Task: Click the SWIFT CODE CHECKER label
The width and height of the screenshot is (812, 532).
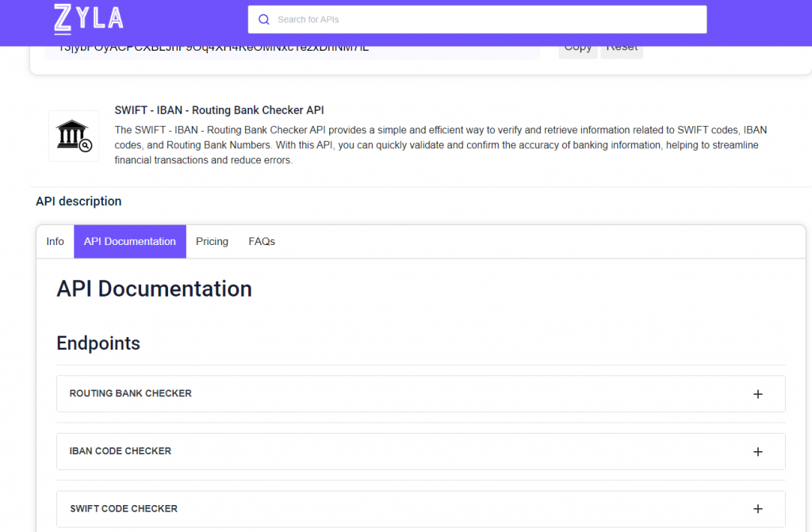Action: pyautogui.click(x=124, y=509)
